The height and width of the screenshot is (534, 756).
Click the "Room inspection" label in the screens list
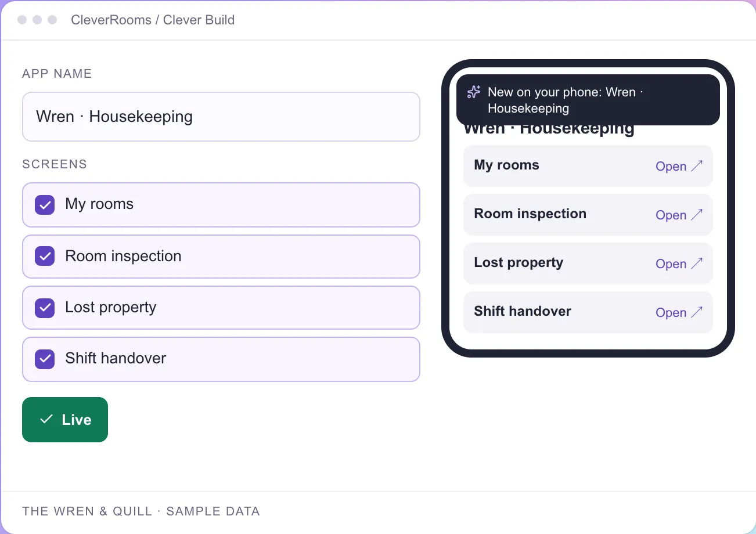(x=123, y=256)
